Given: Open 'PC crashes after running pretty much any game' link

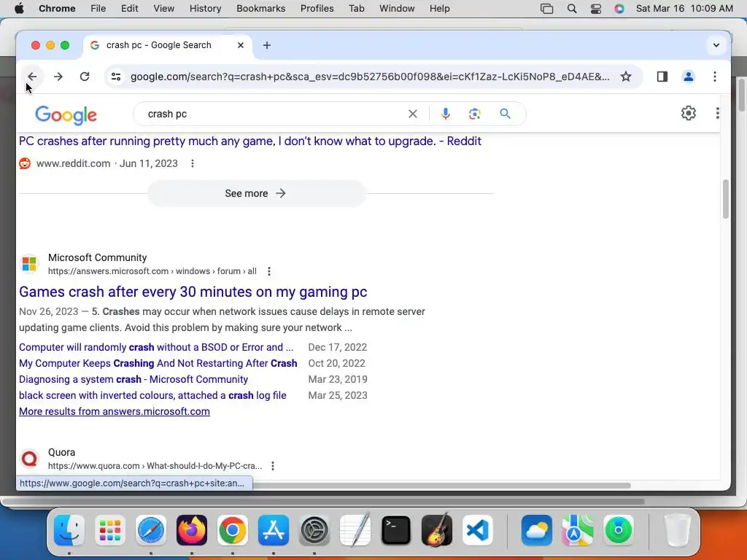Looking at the screenshot, I should [250, 141].
